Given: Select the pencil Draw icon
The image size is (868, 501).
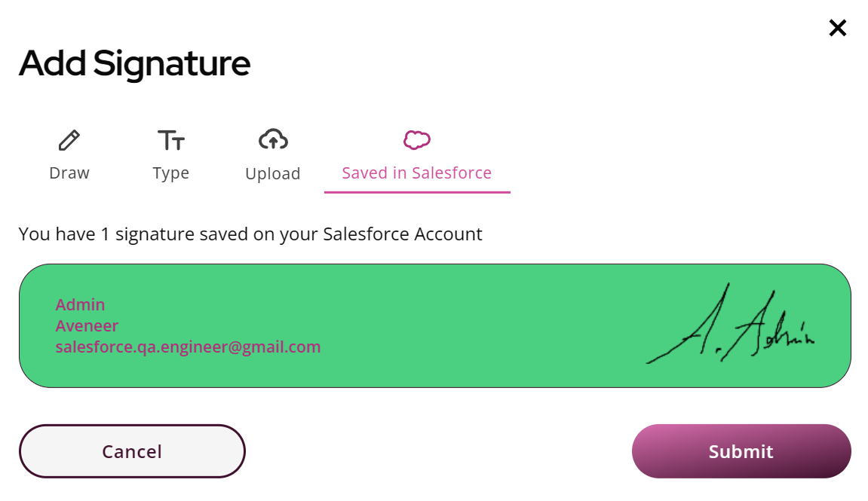Looking at the screenshot, I should tap(69, 140).
